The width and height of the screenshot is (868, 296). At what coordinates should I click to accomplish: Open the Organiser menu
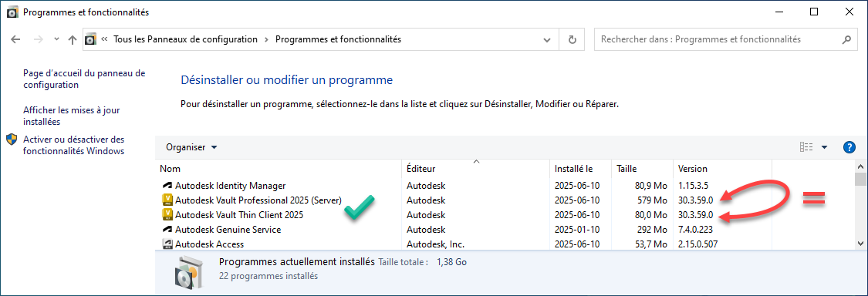(191, 147)
